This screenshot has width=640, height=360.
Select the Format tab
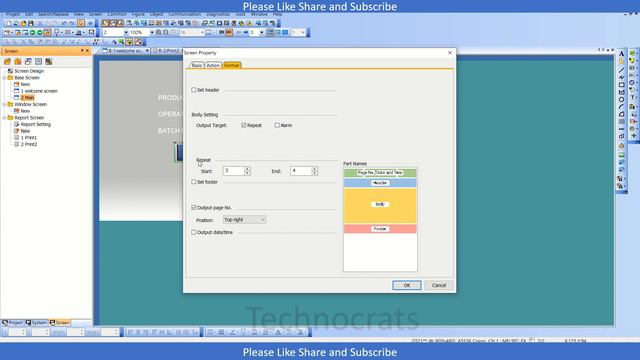tap(232, 65)
